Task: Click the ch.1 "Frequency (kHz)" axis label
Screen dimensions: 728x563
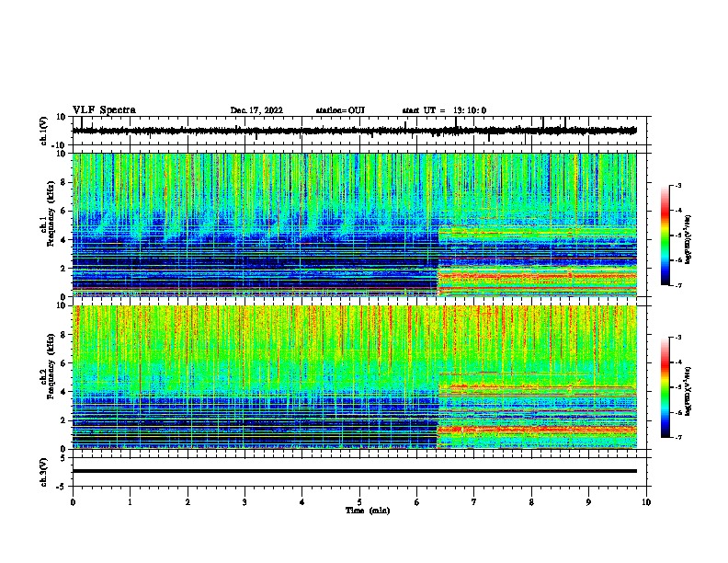Action: click(x=51, y=213)
